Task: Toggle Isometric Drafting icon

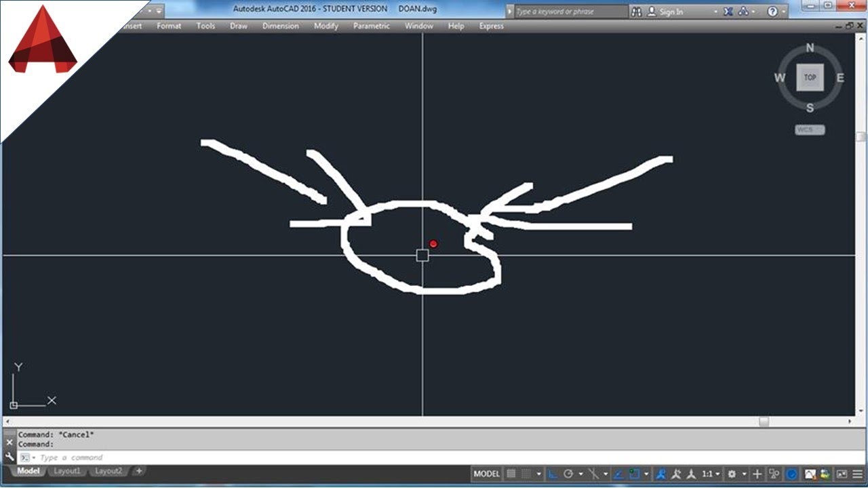Action: click(x=593, y=474)
